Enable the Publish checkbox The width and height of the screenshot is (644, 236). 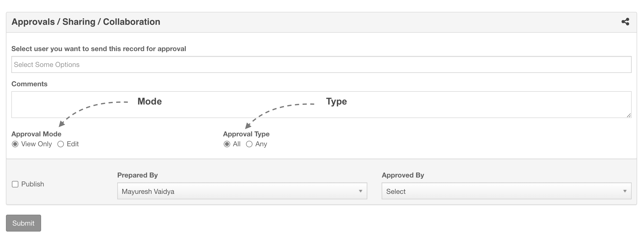(15, 184)
